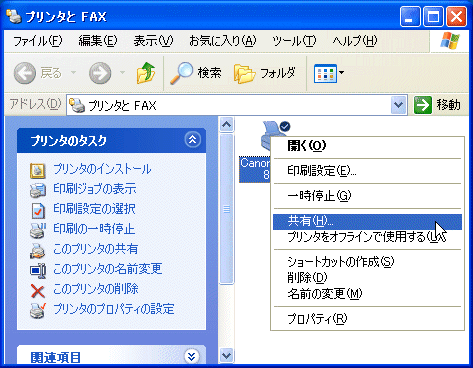Click the プリンタのインストール task icon
This screenshot has width=473, height=368.
pos(38,170)
